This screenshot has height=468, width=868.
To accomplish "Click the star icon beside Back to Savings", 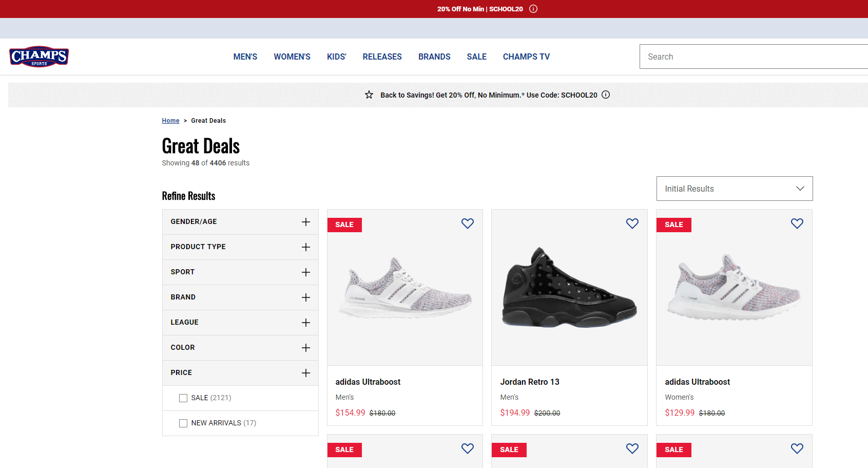I will (x=369, y=95).
